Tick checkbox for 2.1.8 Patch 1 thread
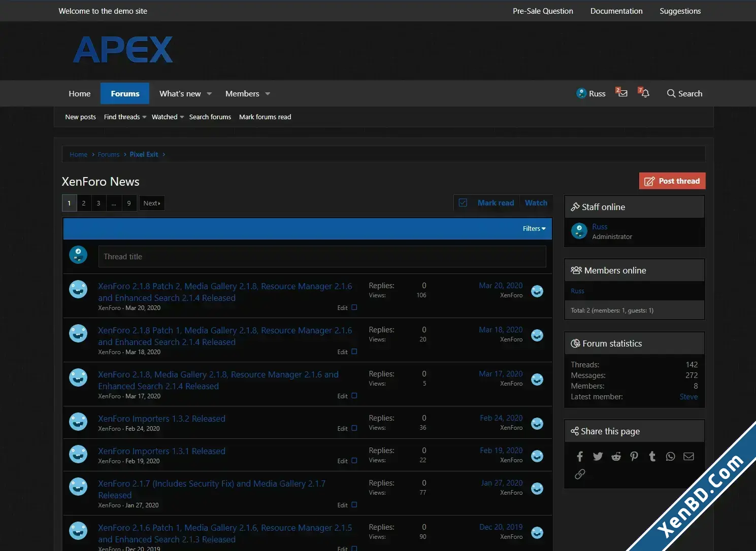 (354, 352)
